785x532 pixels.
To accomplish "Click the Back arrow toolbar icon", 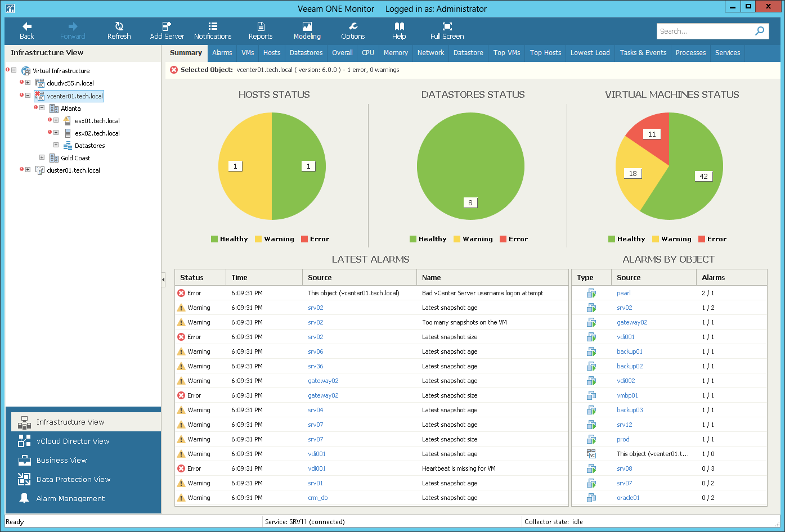I will [26, 26].
